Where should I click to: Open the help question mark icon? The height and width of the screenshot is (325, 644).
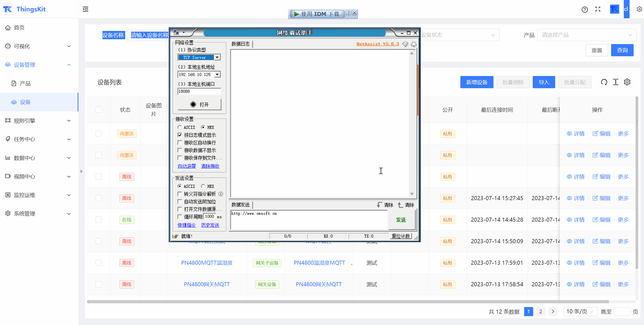tap(585, 10)
